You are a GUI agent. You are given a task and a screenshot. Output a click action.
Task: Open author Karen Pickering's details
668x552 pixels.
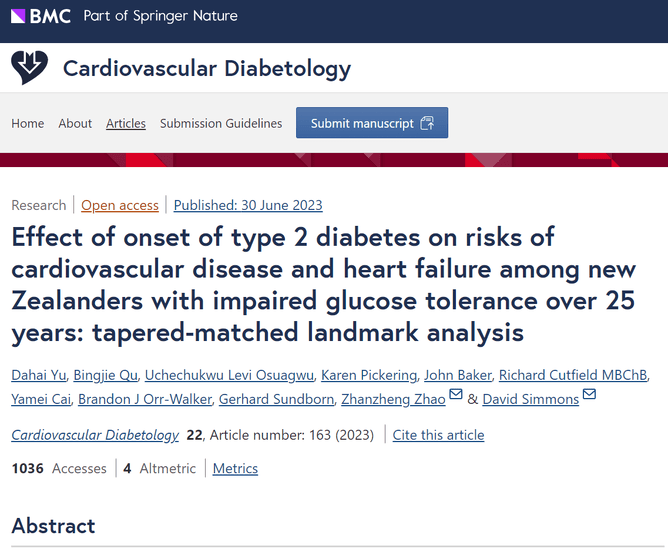370,375
